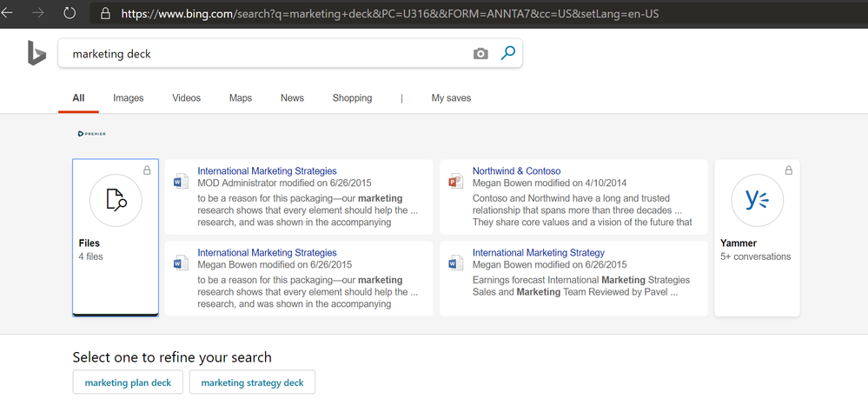Image resolution: width=868 pixels, height=406 pixels.
Task: Click the lock icon on Files card
Action: [147, 170]
